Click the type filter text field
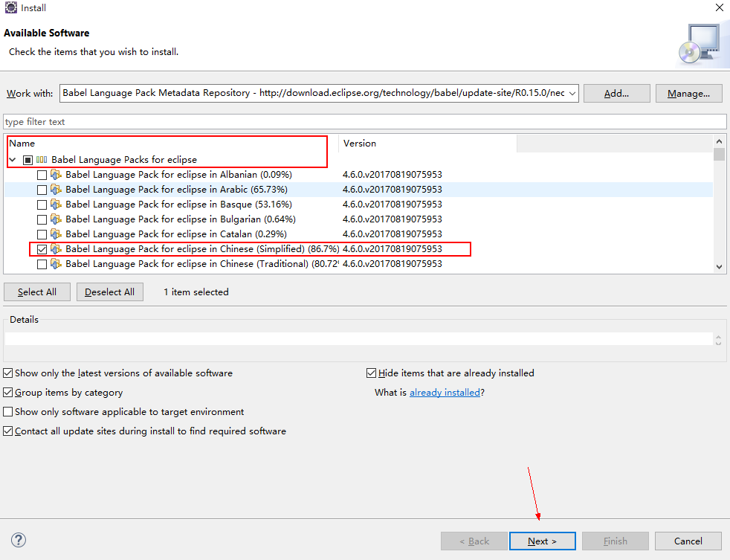Image resolution: width=730 pixels, height=560 pixels. pos(365,122)
